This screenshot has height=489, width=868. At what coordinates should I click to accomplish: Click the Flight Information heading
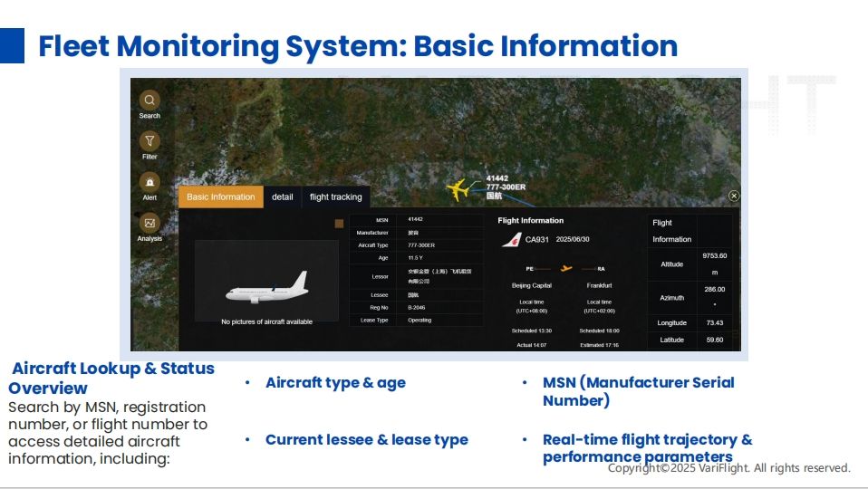(x=530, y=220)
